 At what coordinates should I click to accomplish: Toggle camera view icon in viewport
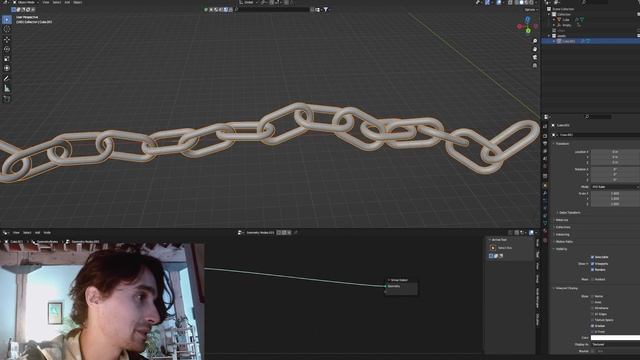click(535, 57)
